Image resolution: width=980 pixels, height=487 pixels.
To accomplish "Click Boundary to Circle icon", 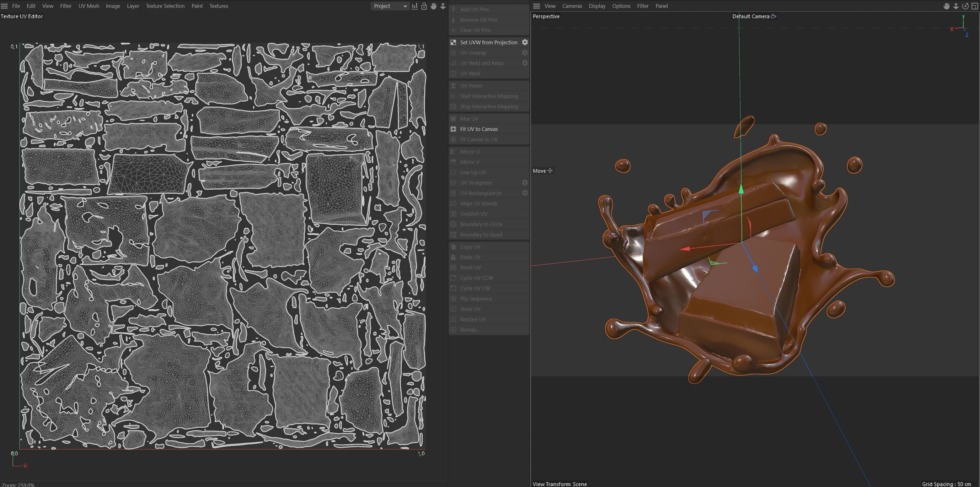I will click(x=453, y=224).
